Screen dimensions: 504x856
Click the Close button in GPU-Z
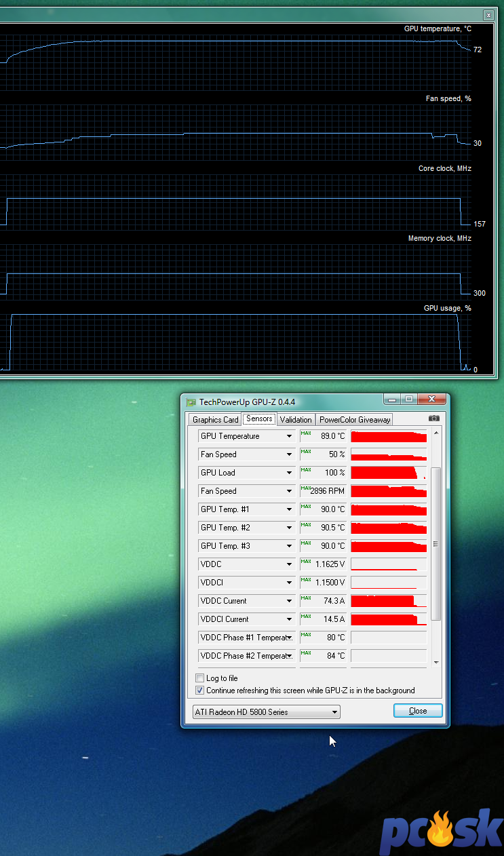click(418, 711)
